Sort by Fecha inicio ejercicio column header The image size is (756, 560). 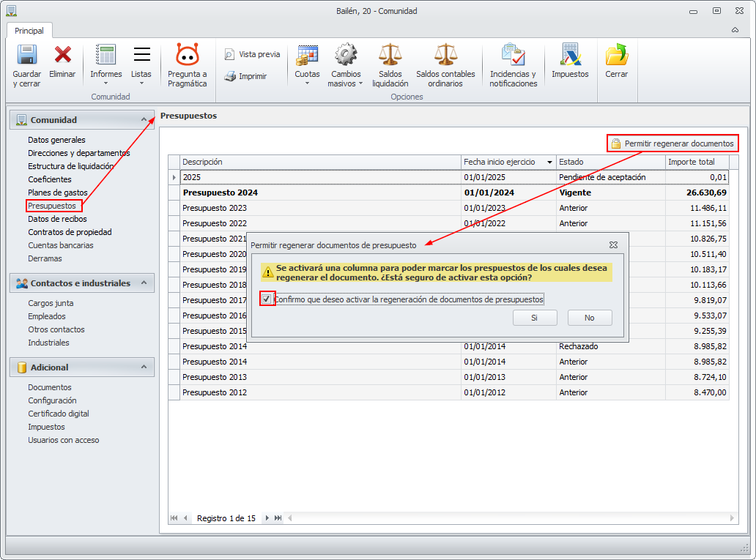[x=500, y=162]
